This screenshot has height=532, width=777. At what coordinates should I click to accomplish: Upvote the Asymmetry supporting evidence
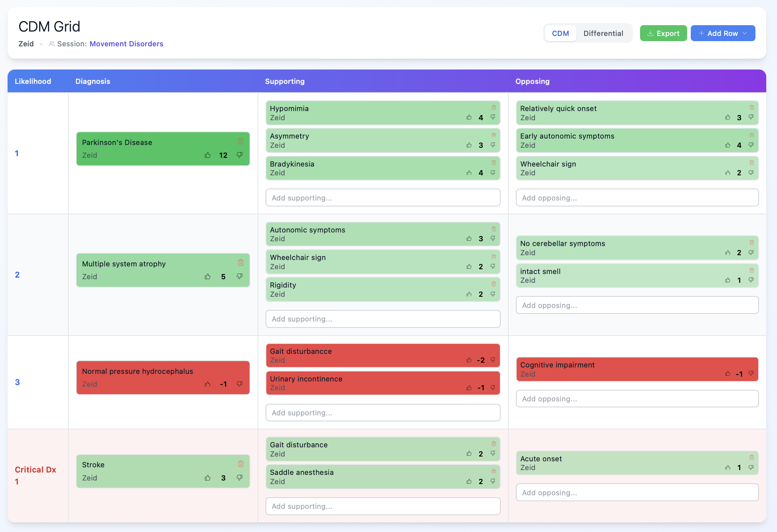point(469,145)
